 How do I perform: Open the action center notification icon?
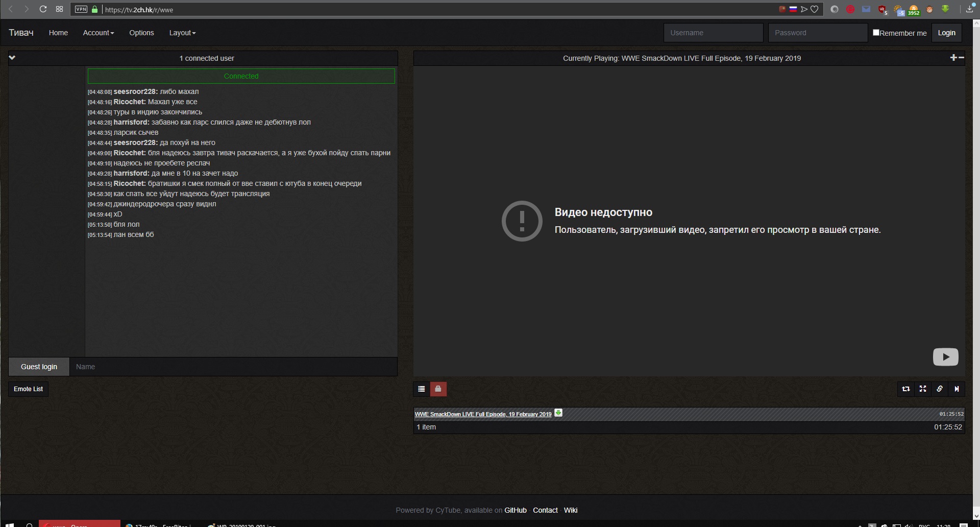pos(964,524)
